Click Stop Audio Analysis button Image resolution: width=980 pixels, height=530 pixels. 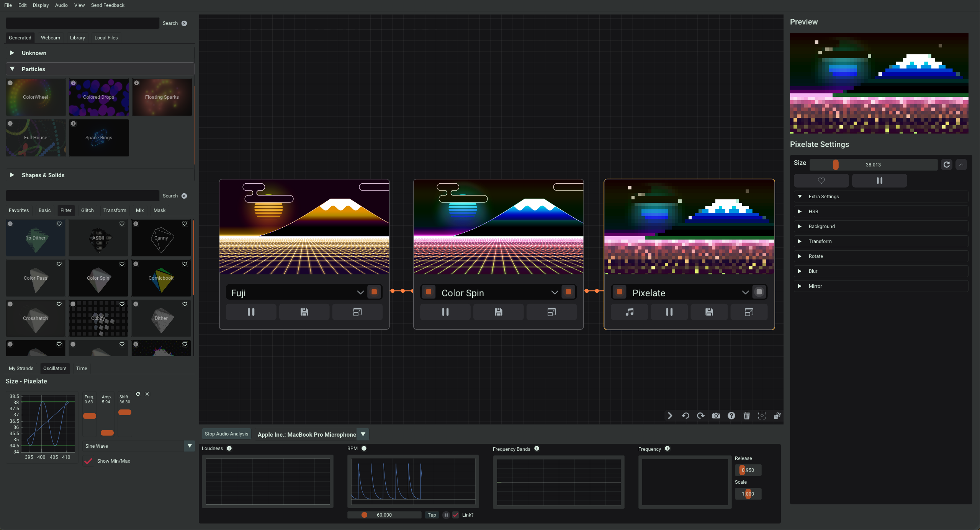(x=226, y=434)
